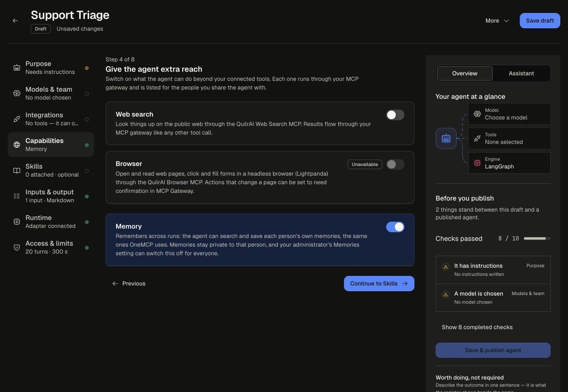The image size is (568, 392).
Task: Open the Models & team step
Action: tap(51, 94)
